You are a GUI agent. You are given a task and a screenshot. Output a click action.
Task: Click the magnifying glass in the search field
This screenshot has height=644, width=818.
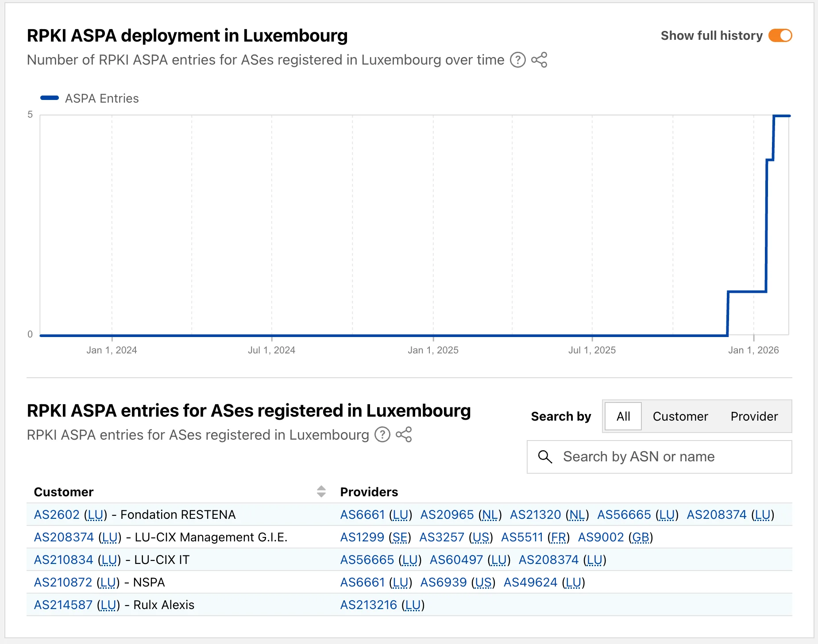546,457
